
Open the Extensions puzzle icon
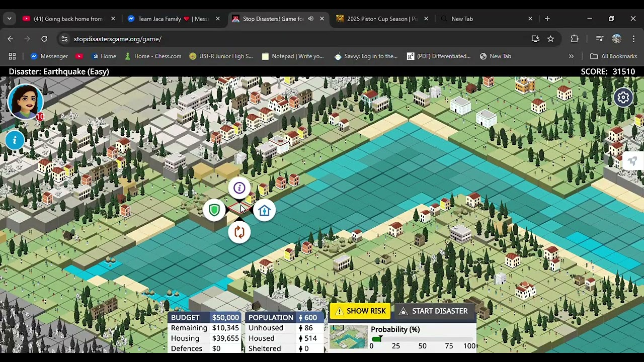click(575, 39)
